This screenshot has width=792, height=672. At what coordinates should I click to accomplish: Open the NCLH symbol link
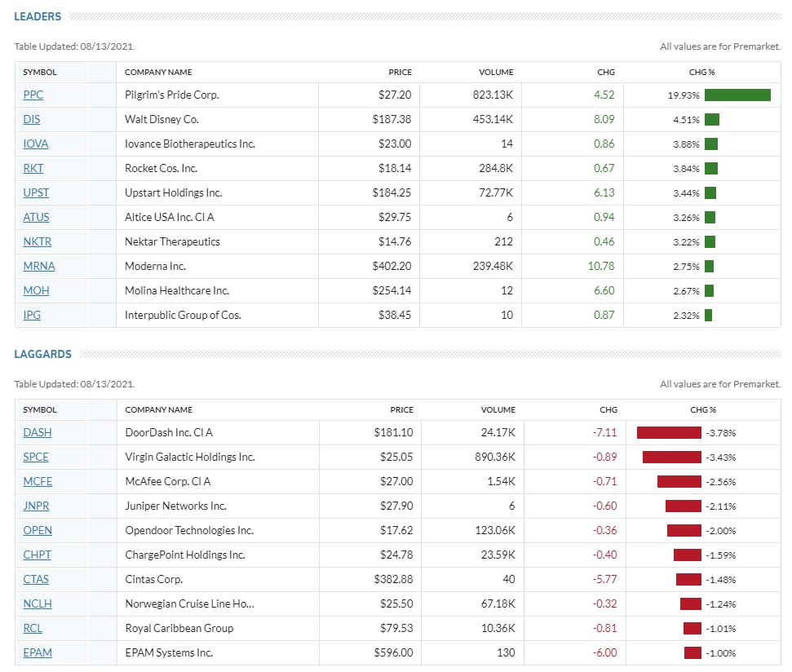click(38, 603)
